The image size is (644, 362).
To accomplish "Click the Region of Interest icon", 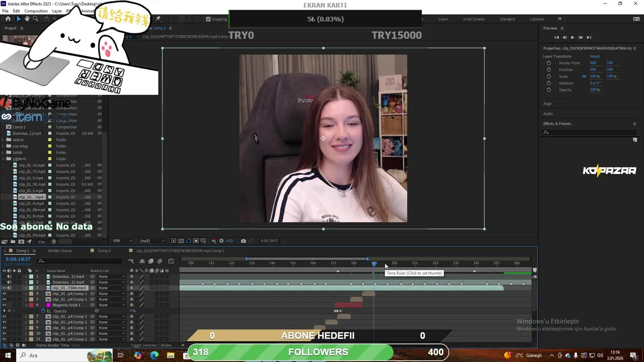I will pos(196,241).
